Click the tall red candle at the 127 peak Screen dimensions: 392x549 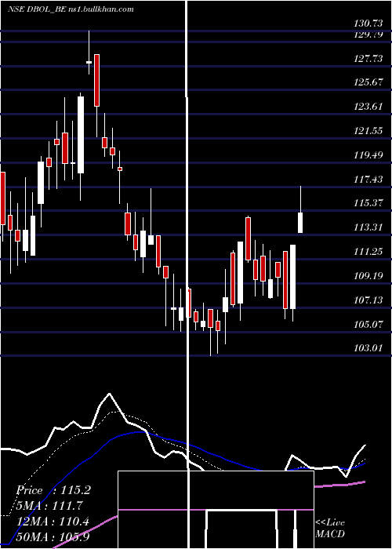click(96, 80)
